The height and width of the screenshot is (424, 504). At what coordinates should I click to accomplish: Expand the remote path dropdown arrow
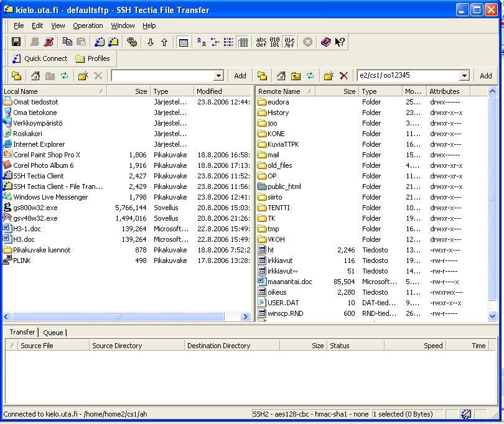click(x=464, y=76)
